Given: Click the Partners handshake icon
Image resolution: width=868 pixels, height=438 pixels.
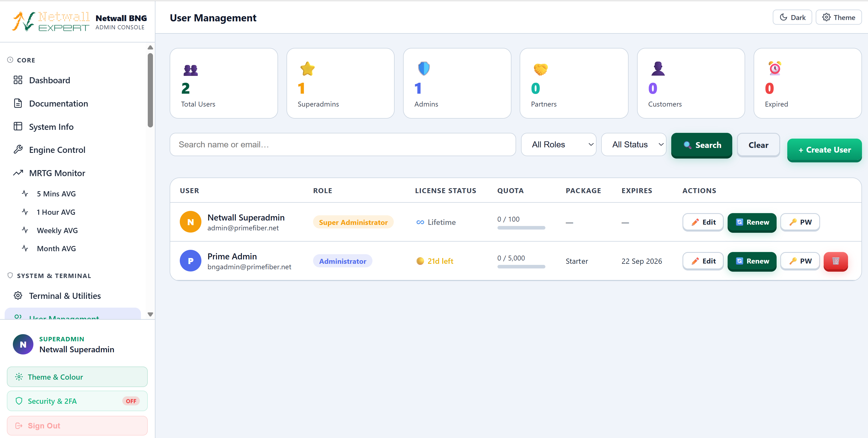Looking at the screenshot, I should [540, 70].
